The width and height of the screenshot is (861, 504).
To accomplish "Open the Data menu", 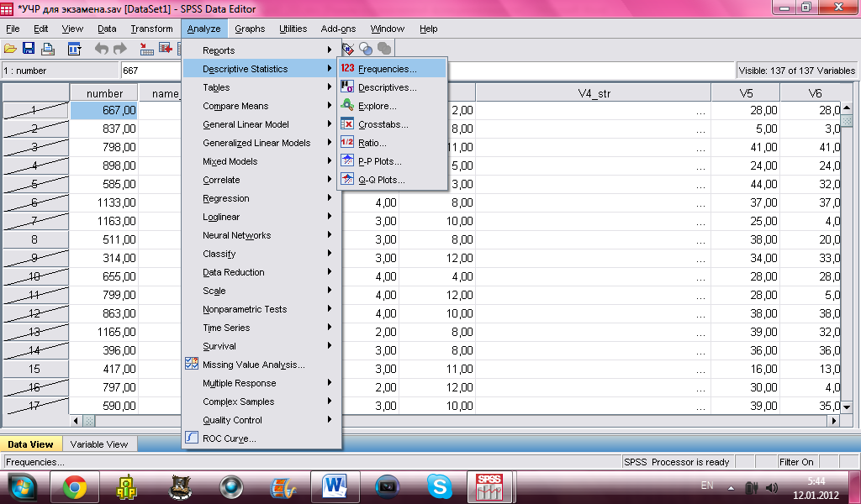I will pos(107,29).
